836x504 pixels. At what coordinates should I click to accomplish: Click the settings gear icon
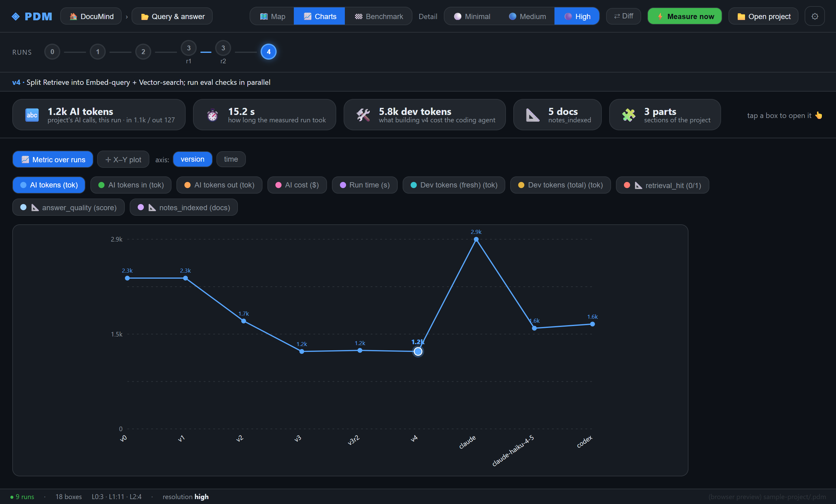814,16
